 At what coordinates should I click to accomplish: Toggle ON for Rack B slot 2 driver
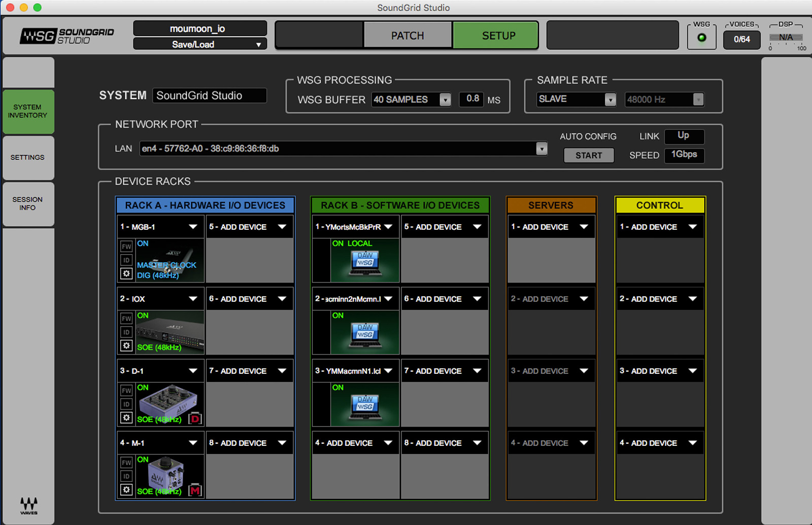[338, 316]
